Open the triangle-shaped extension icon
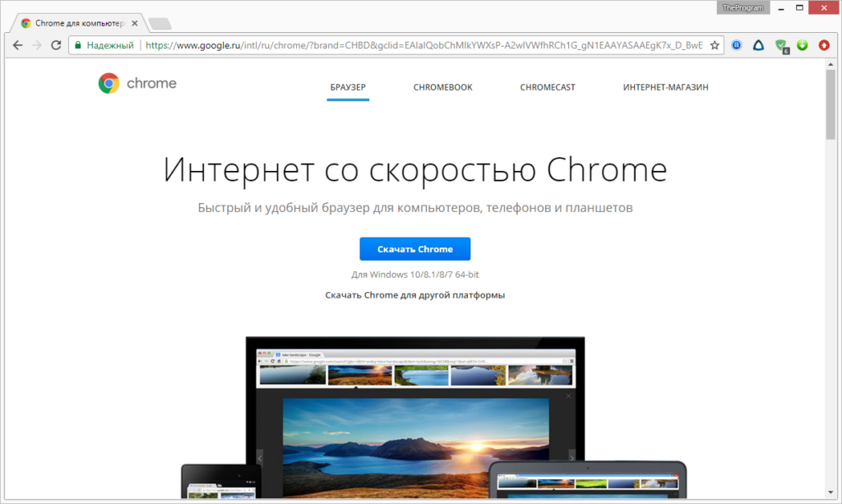This screenshot has height=504, width=842. pyautogui.click(x=758, y=45)
